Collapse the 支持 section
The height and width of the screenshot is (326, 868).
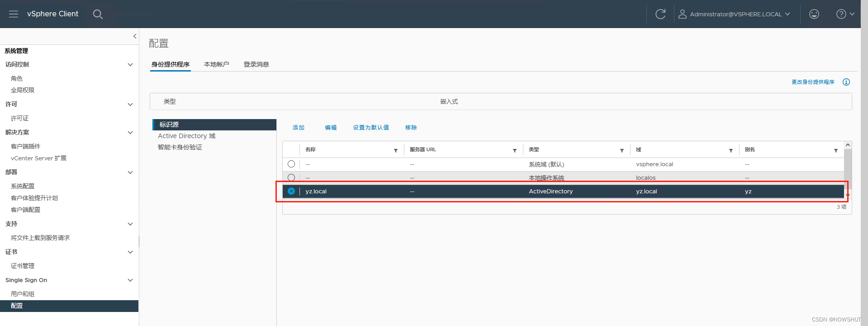130,224
